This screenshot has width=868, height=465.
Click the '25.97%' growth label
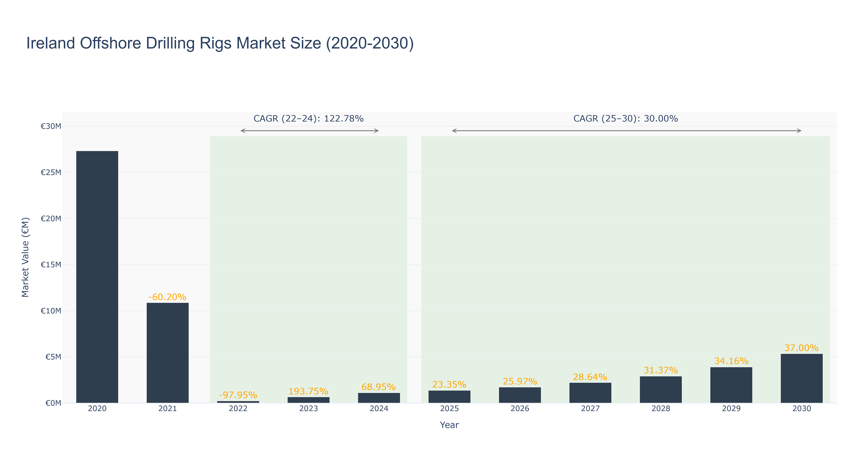(520, 381)
